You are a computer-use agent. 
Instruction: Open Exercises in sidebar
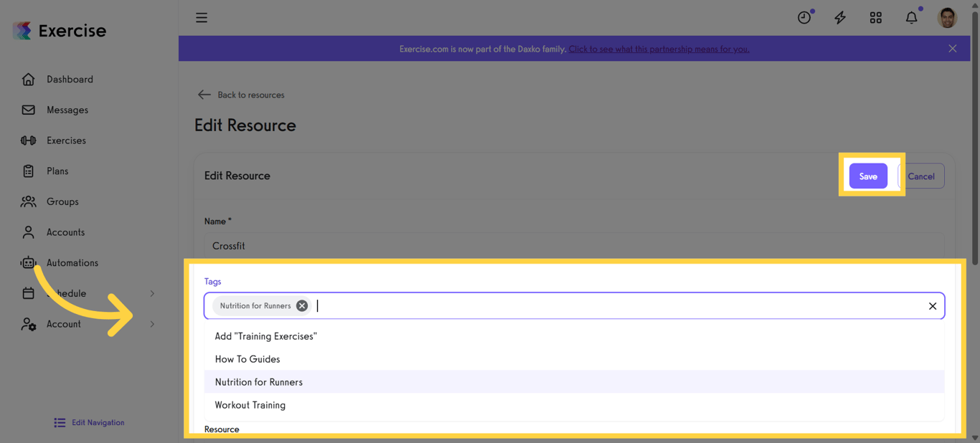66,140
